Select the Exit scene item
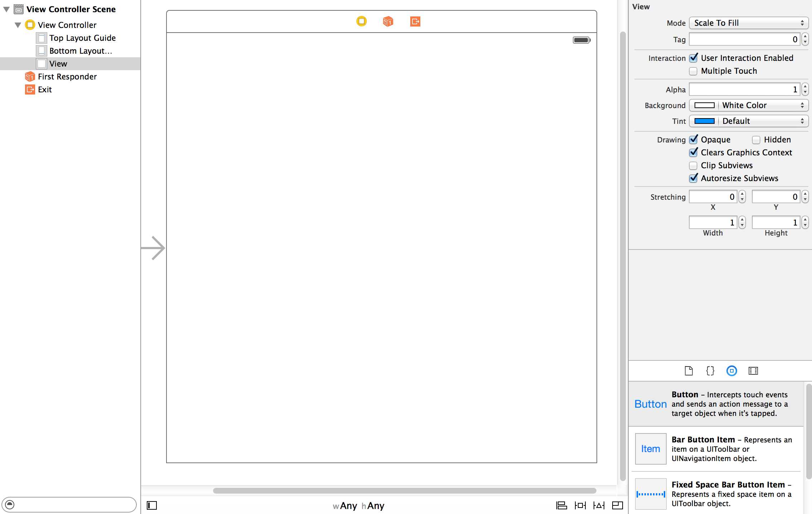Image resolution: width=812 pixels, height=514 pixels. click(44, 89)
